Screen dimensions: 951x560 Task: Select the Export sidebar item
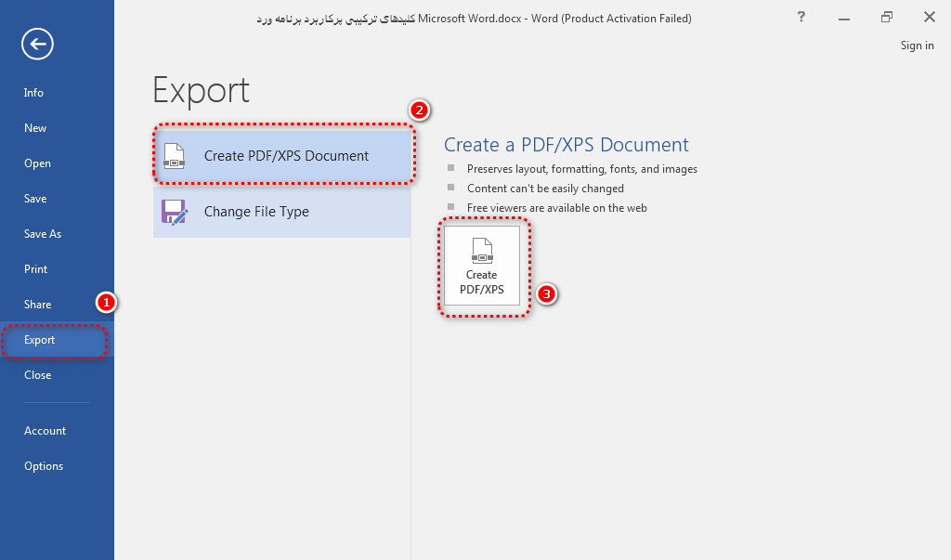click(40, 340)
